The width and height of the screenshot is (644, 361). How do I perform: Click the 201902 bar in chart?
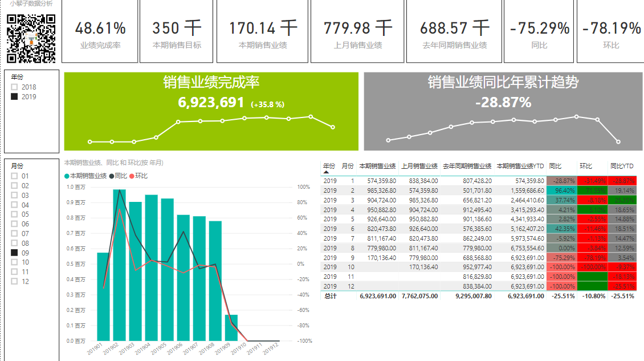coord(120,265)
